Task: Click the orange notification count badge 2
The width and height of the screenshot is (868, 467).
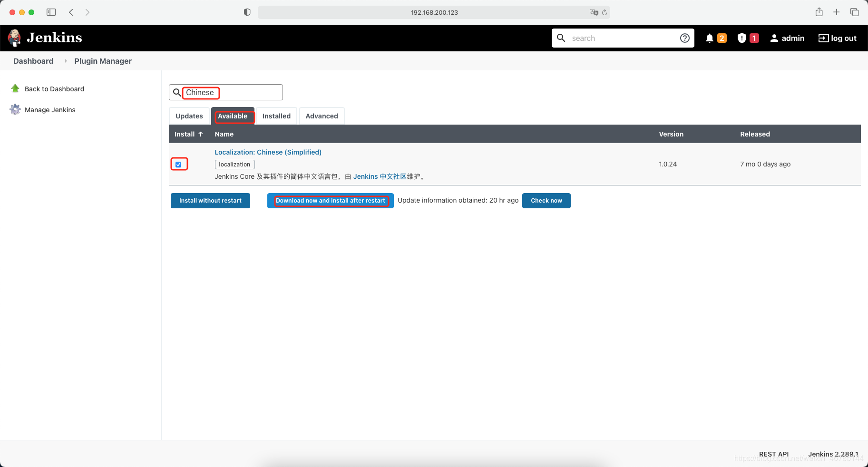Action: (722, 38)
